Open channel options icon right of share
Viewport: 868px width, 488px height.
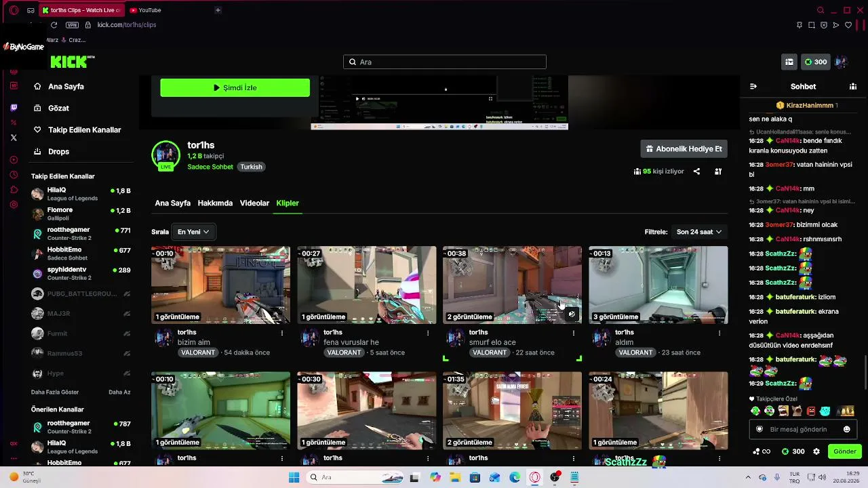[x=718, y=171]
